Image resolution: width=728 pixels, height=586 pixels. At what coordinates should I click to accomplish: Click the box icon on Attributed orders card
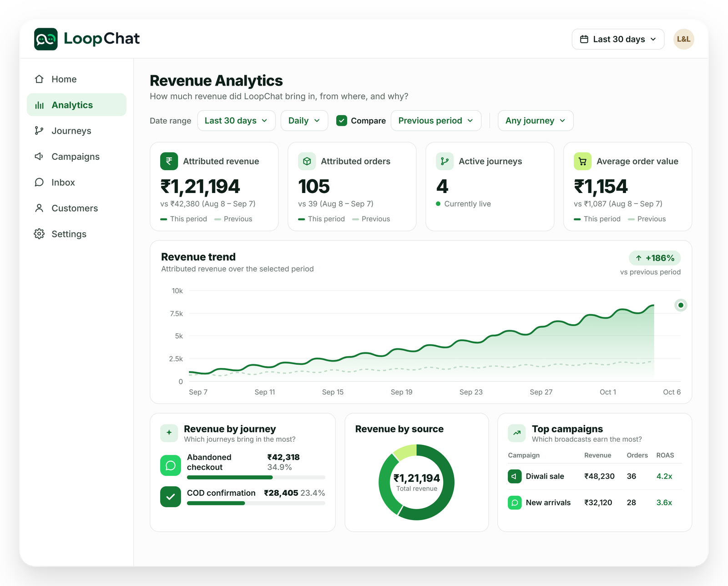click(307, 161)
